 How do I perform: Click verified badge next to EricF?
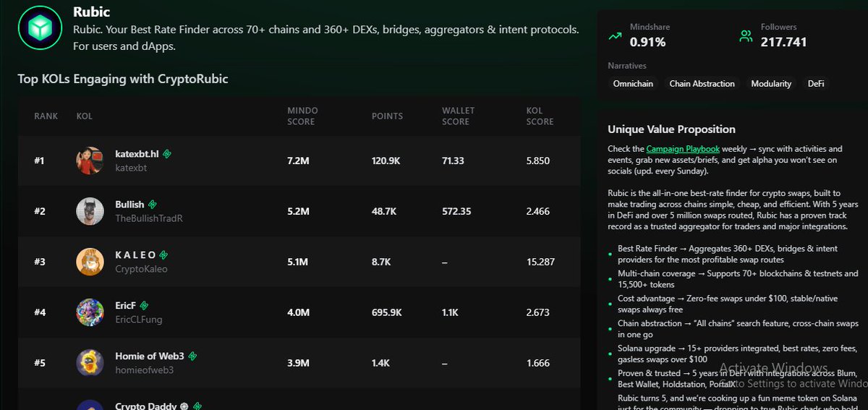(x=145, y=306)
